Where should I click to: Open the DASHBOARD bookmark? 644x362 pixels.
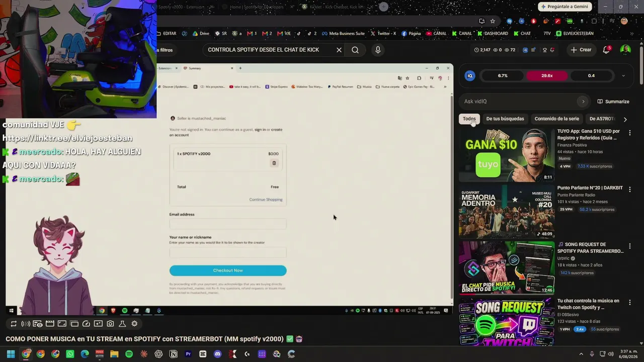(x=493, y=34)
